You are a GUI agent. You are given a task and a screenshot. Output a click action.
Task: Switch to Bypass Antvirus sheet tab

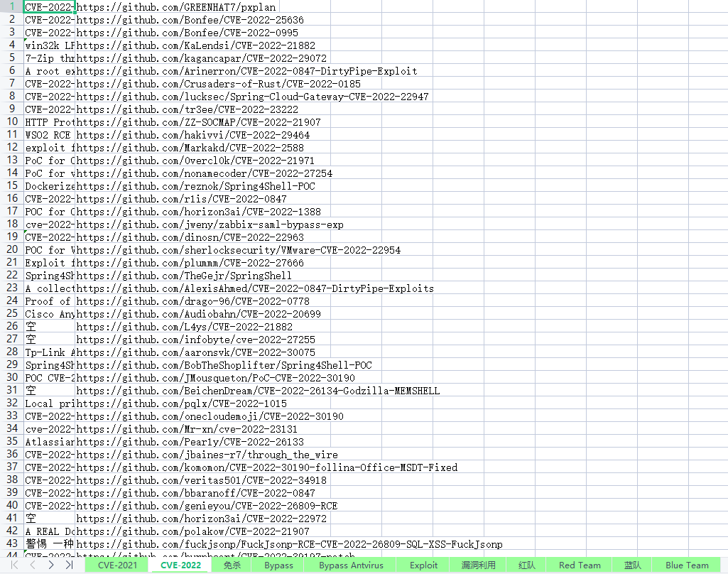351,565
